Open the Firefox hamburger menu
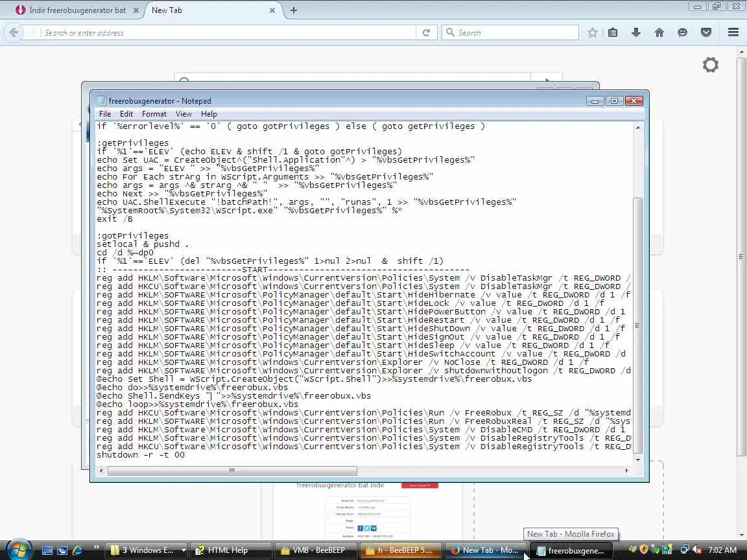Screen dimensions: 747x560 (x=733, y=33)
